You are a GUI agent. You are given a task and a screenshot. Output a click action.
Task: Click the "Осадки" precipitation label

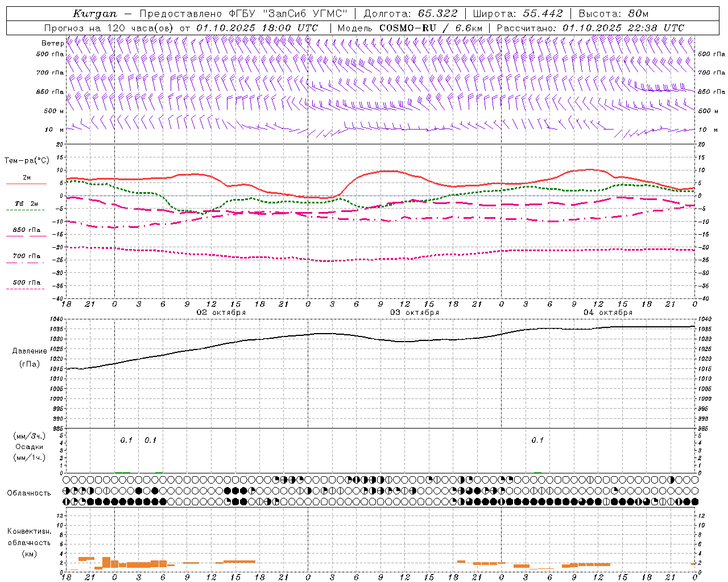coord(29,447)
